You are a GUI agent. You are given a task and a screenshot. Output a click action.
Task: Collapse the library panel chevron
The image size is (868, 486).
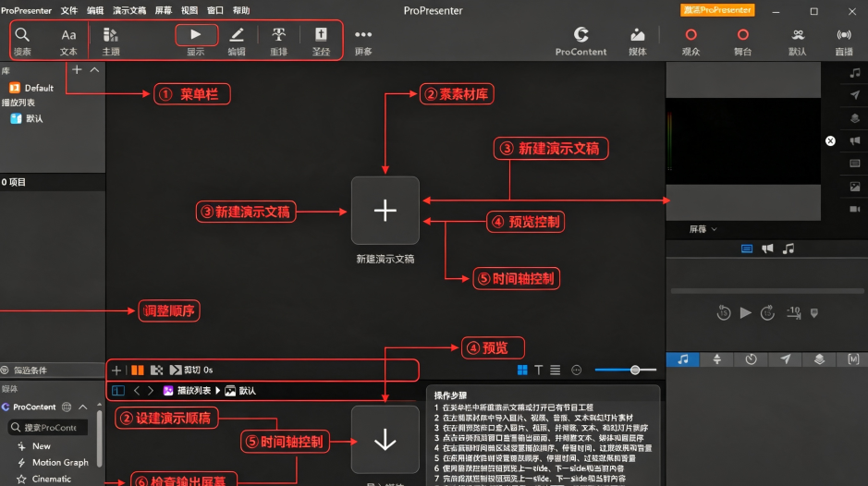click(x=94, y=69)
